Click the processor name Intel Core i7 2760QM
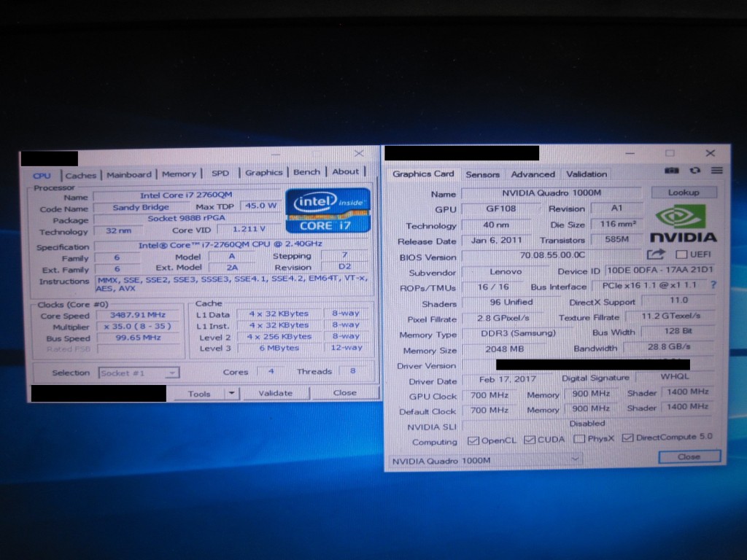 coord(186,195)
